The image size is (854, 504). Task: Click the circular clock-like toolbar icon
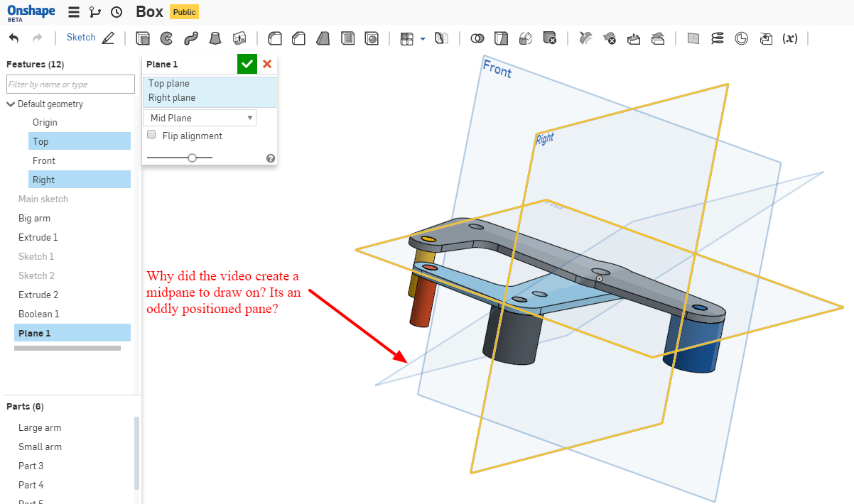point(741,38)
